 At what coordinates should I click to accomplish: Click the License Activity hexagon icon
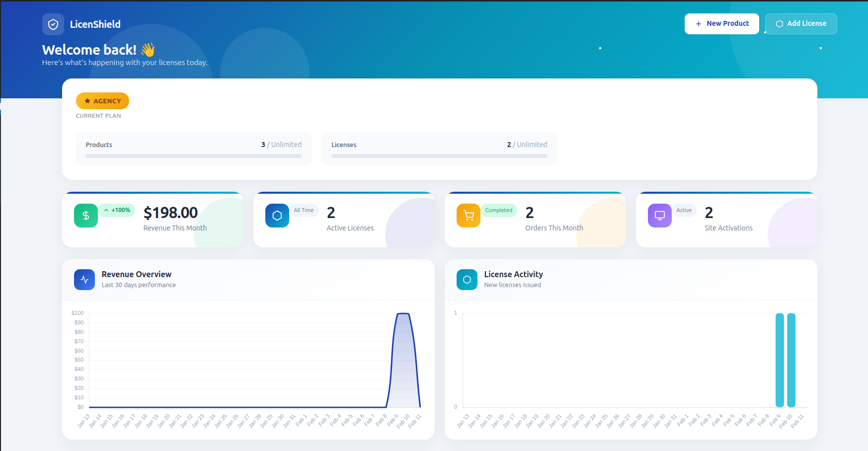tap(467, 280)
